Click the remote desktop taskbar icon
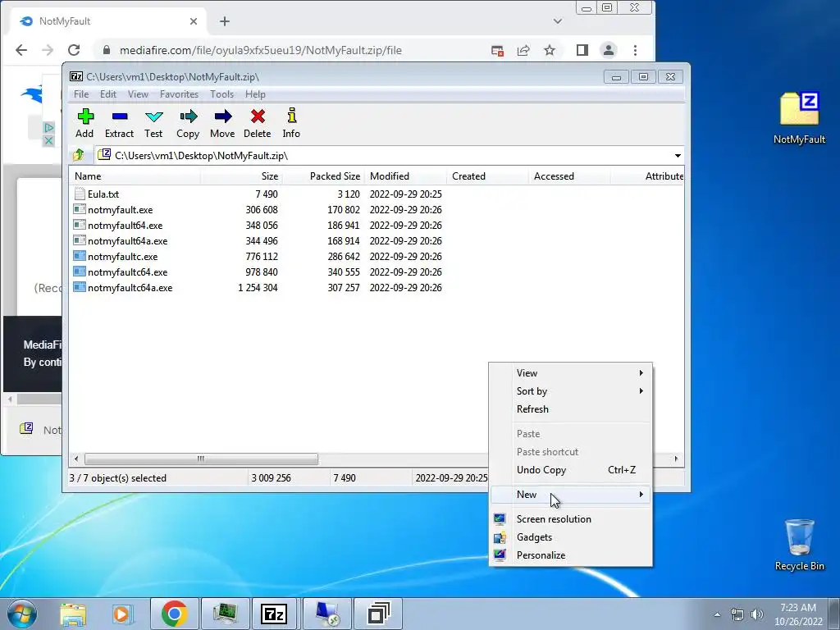 click(327, 614)
